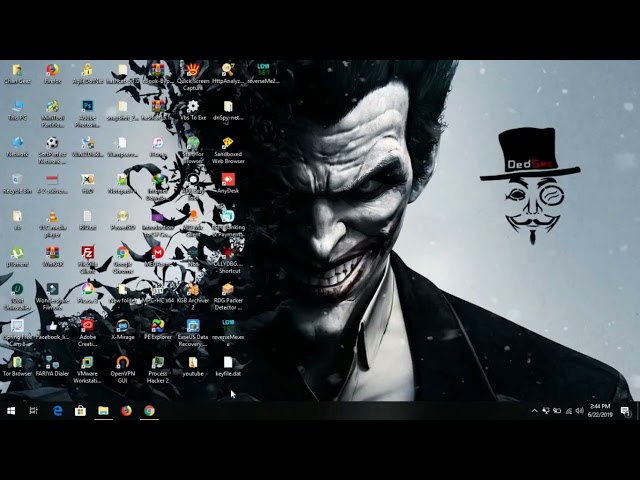Launch X-Mirage desktop shortcut
This screenshot has width=640, height=480.
[122, 330]
